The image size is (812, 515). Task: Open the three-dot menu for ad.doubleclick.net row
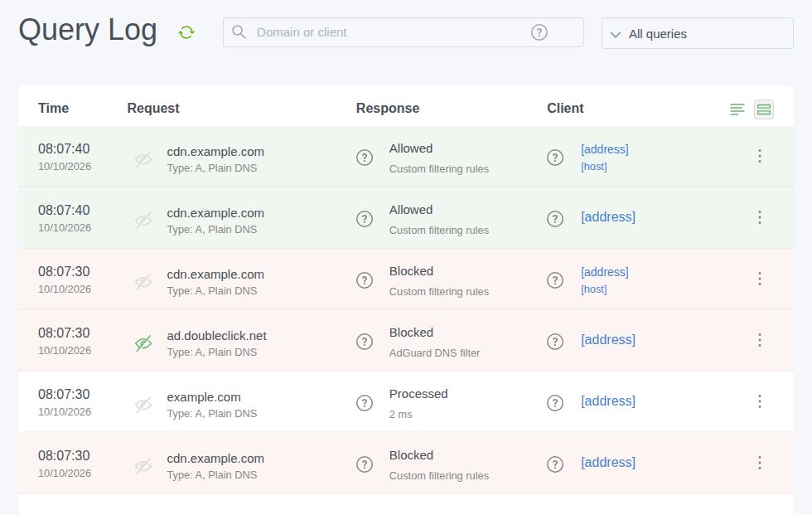pos(760,340)
